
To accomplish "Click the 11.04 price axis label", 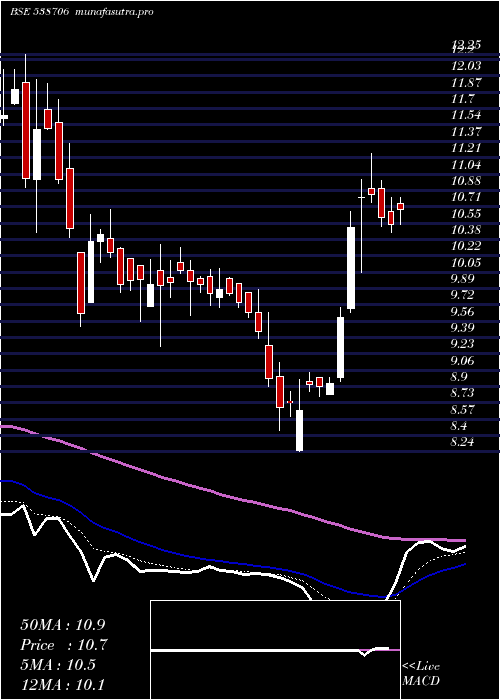I will 466,164.
